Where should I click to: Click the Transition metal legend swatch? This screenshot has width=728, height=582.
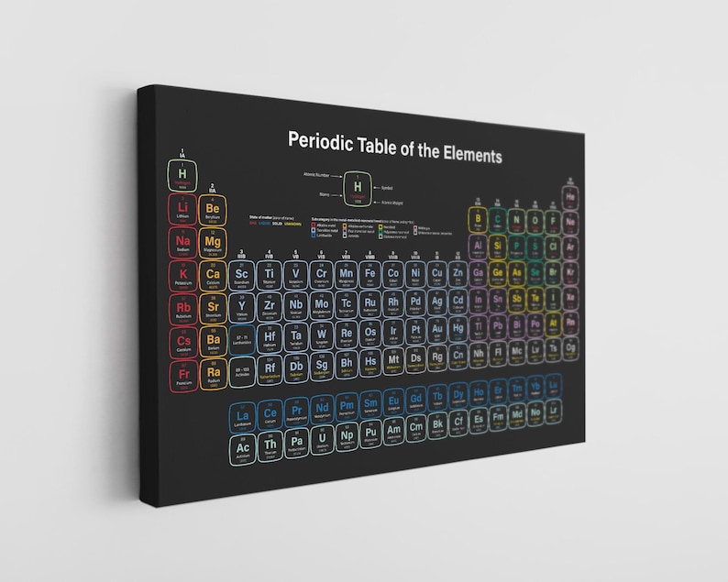(x=314, y=230)
